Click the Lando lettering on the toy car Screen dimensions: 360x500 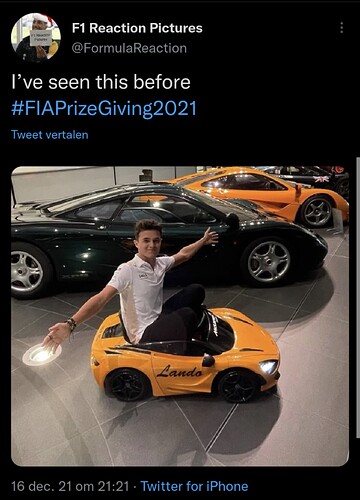tap(179, 371)
